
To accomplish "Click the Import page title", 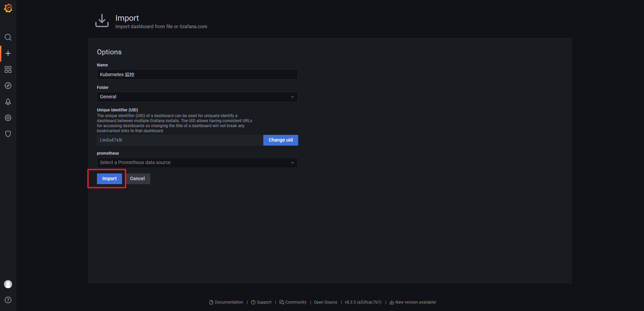I will (127, 18).
